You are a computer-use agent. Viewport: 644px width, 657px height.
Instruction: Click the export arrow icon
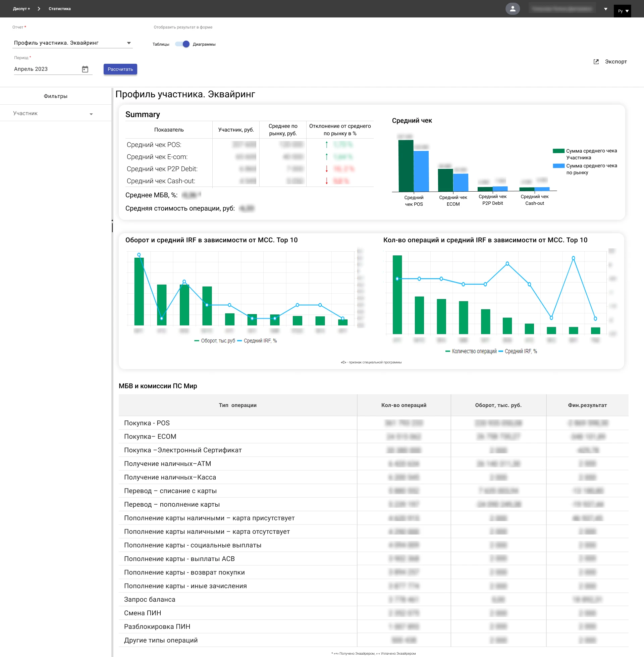click(596, 61)
